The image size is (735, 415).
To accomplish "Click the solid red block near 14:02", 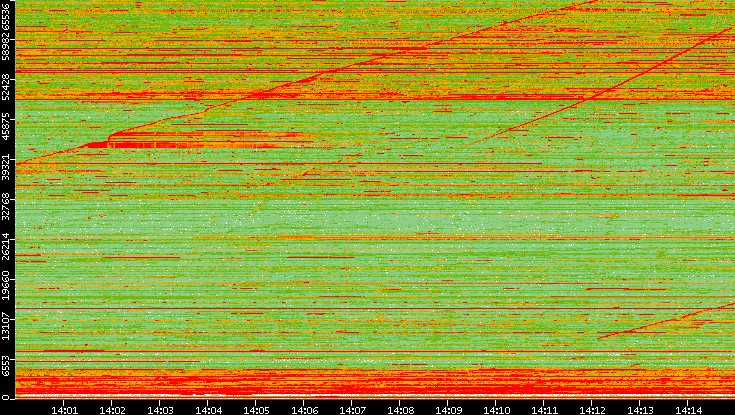I will 98,145.
